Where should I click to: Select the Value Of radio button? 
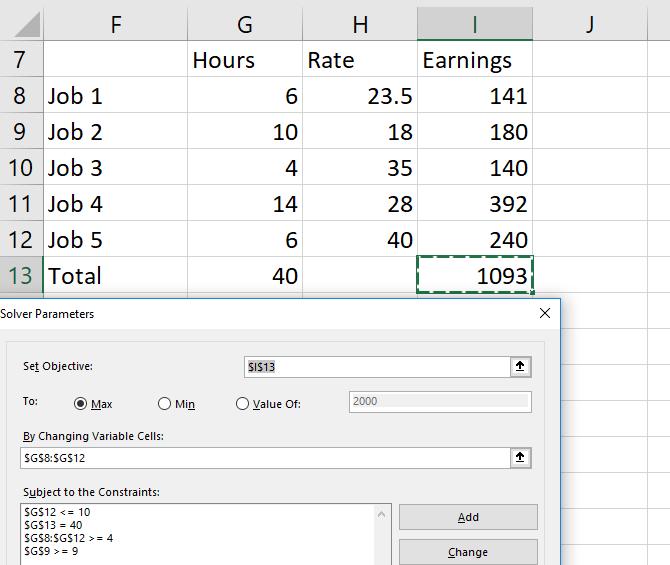point(242,404)
